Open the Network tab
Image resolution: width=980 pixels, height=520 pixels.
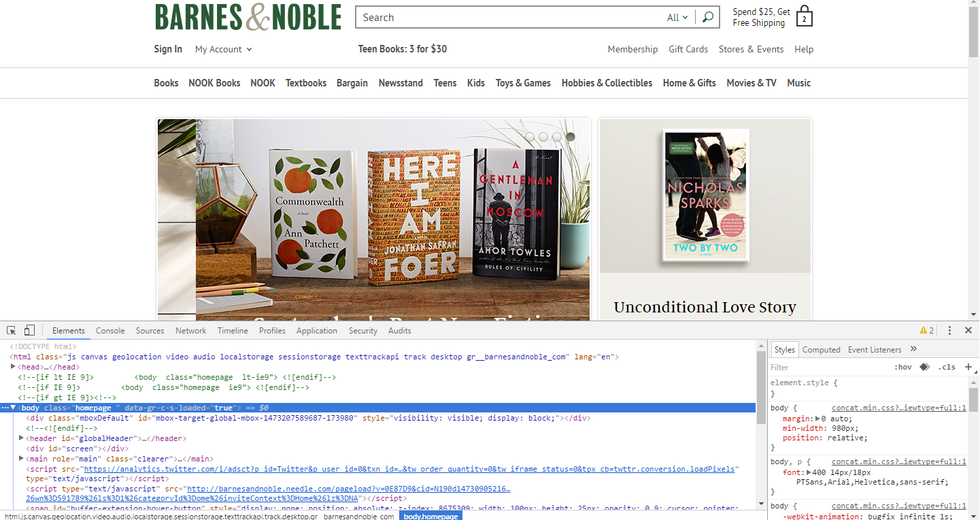coord(190,330)
